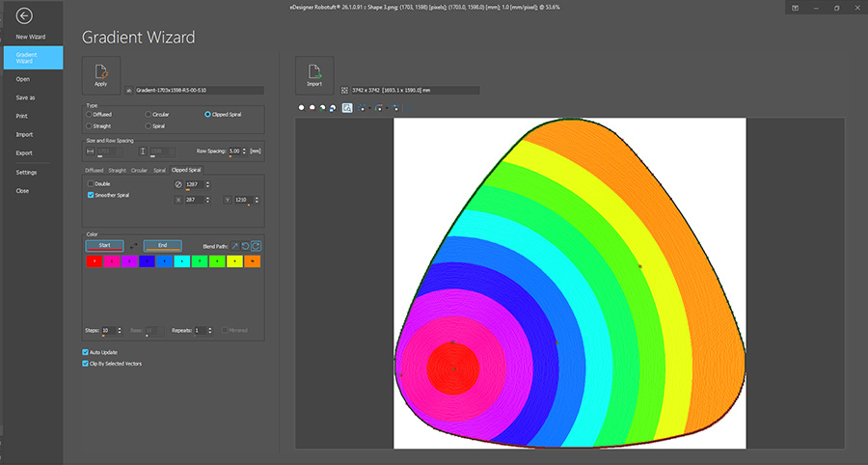The height and width of the screenshot is (465, 868).
Task: Click the Steps stepper arrows
Action: point(119,331)
